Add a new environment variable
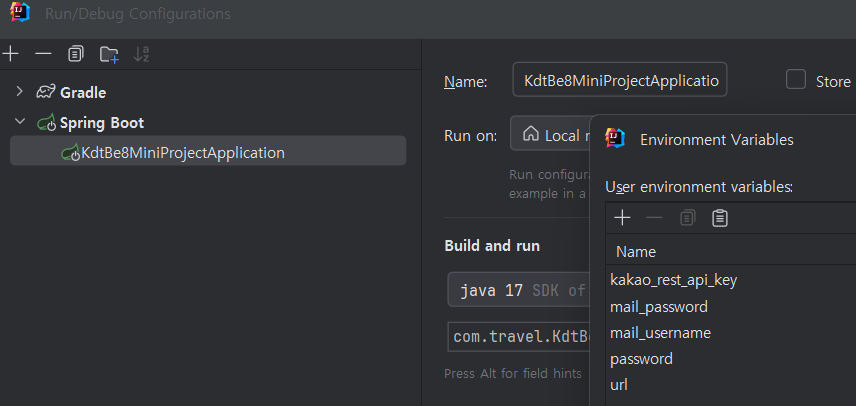This screenshot has width=856, height=406. pyautogui.click(x=622, y=217)
